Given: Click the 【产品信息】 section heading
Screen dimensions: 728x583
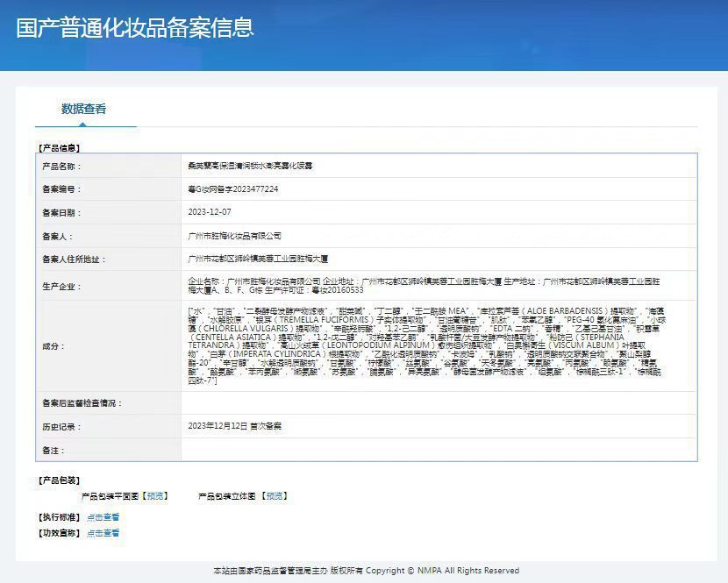Looking at the screenshot, I should coord(59,148).
